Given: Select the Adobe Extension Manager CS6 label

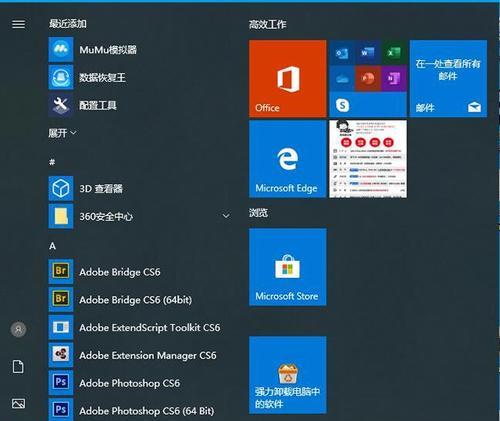Looking at the screenshot, I should [x=148, y=355].
